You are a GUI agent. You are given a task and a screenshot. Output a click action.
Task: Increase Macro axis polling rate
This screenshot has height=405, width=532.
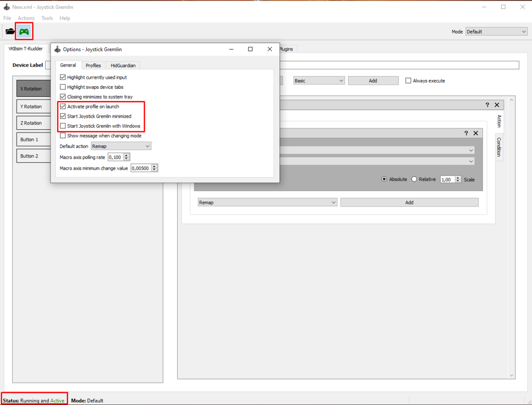[127, 155]
